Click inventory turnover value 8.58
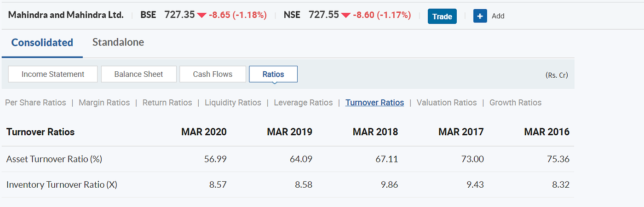Image resolution: width=644 pixels, height=207 pixels. 304,185
